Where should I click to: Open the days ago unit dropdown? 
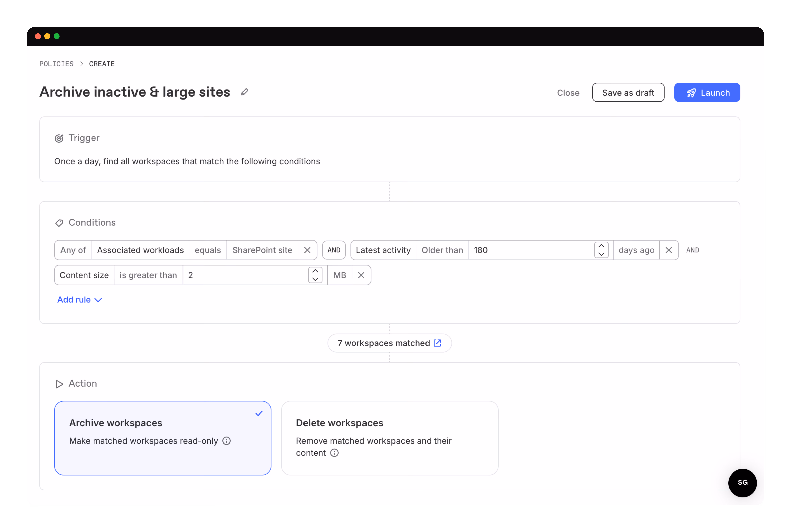point(636,250)
